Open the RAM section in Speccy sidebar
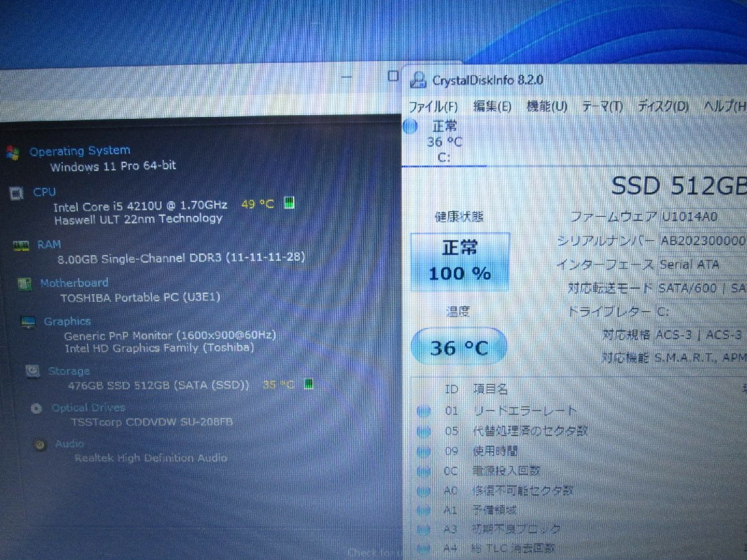Image resolution: width=747 pixels, height=560 pixels. (21, 245)
